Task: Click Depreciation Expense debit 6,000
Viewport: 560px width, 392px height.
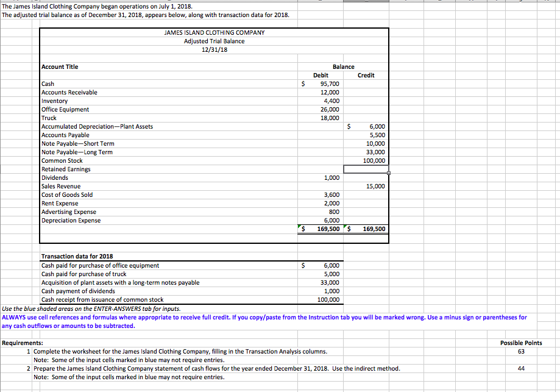Action: [331, 221]
